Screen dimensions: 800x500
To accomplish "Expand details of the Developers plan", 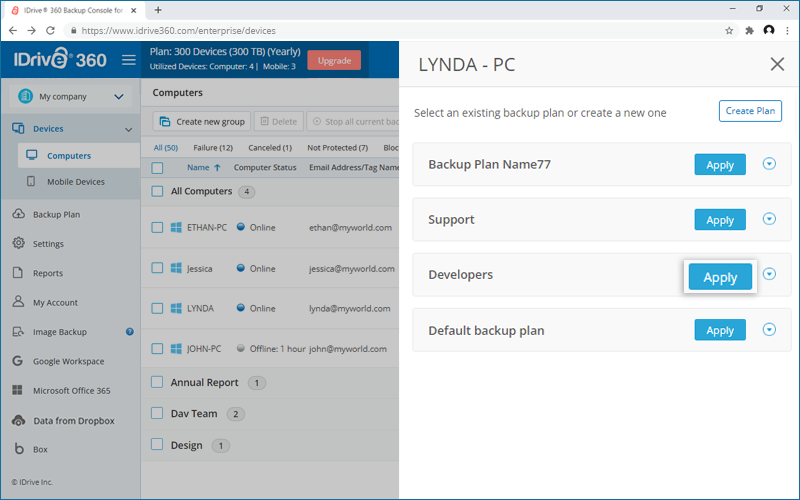I will point(769,274).
